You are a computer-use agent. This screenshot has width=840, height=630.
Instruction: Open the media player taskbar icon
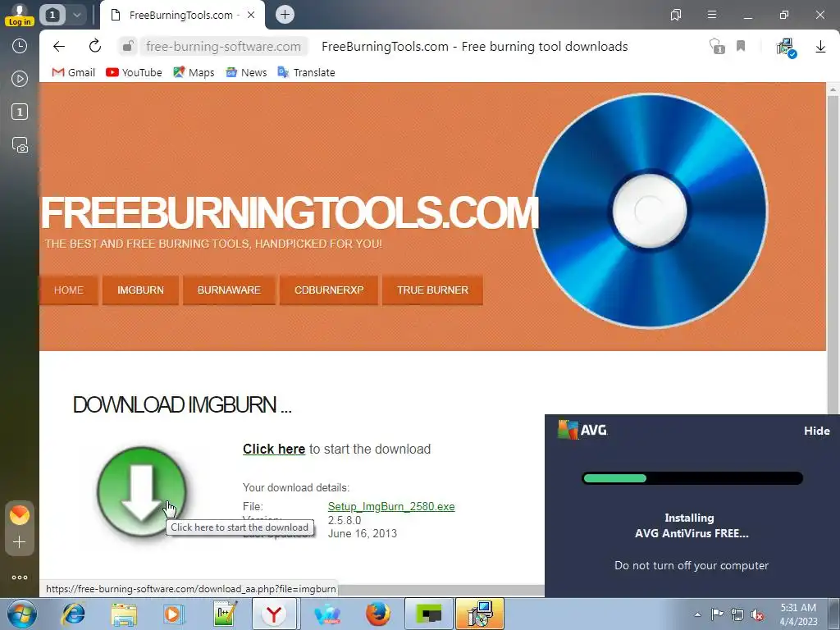(174, 614)
